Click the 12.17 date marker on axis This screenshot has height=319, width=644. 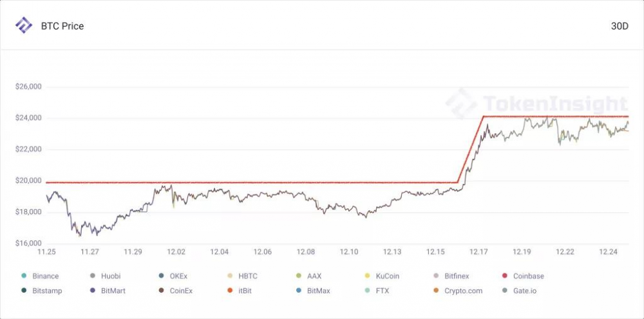pos(478,252)
